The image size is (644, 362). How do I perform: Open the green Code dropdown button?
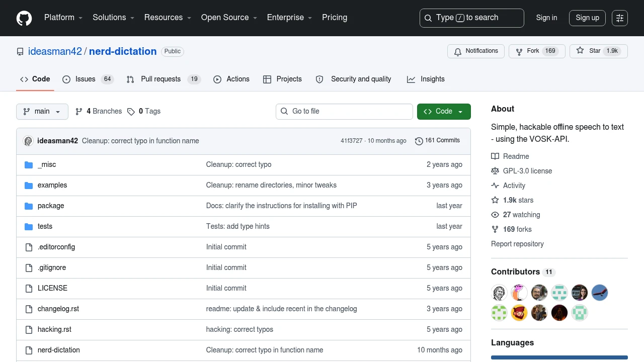[x=444, y=112]
